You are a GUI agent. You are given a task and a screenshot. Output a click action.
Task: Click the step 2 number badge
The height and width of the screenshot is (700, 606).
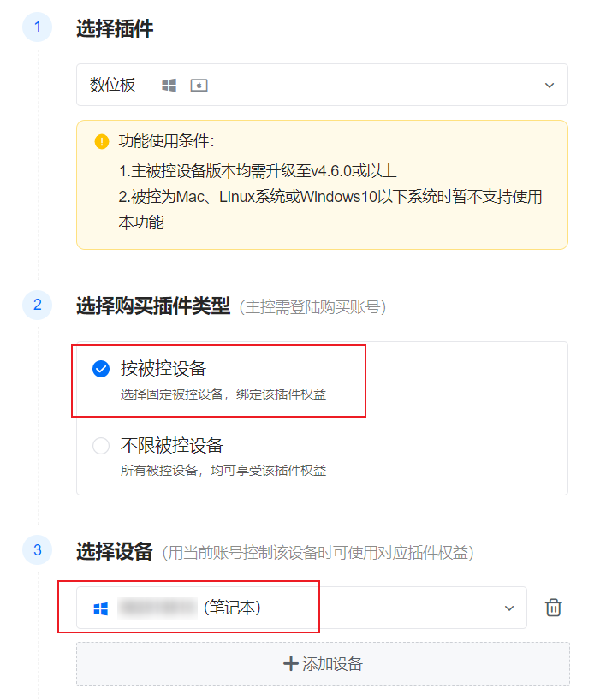38,305
